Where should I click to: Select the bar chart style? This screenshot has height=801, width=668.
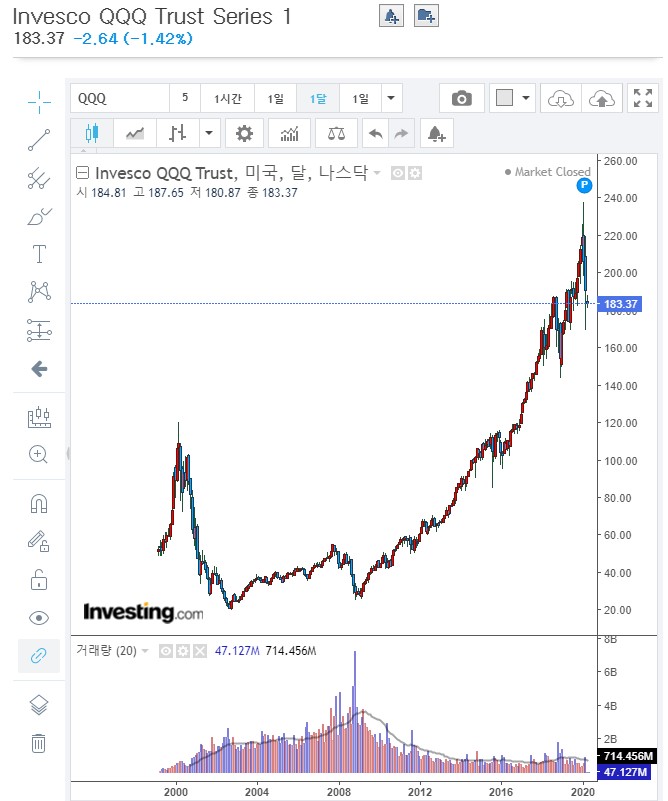pos(178,133)
